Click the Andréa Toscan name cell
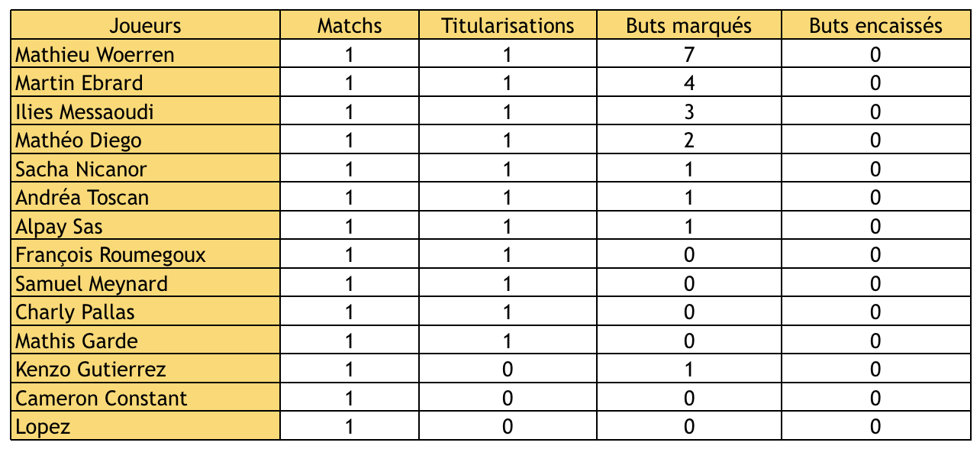Screen dimensions: 980x449 pyautogui.click(x=82, y=198)
